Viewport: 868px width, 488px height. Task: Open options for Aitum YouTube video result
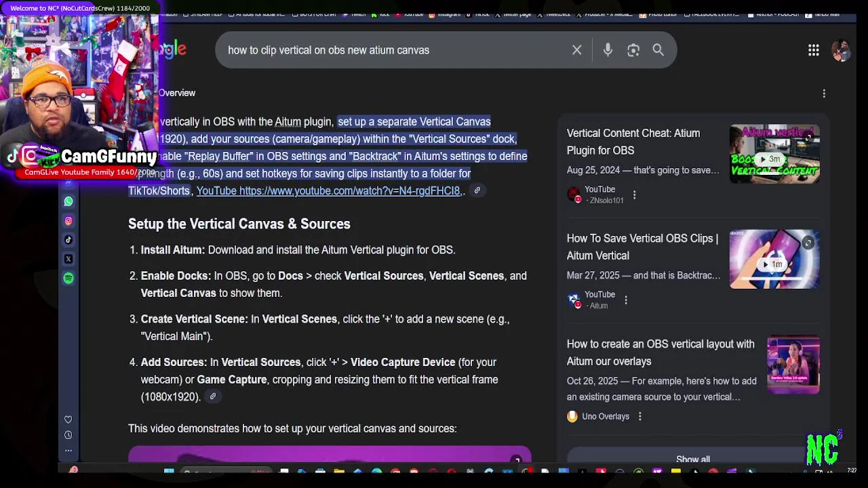pyautogui.click(x=625, y=300)
